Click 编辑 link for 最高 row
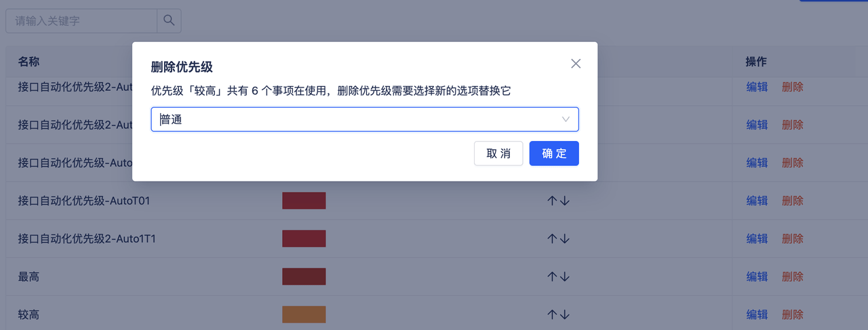 pos(757,276)
